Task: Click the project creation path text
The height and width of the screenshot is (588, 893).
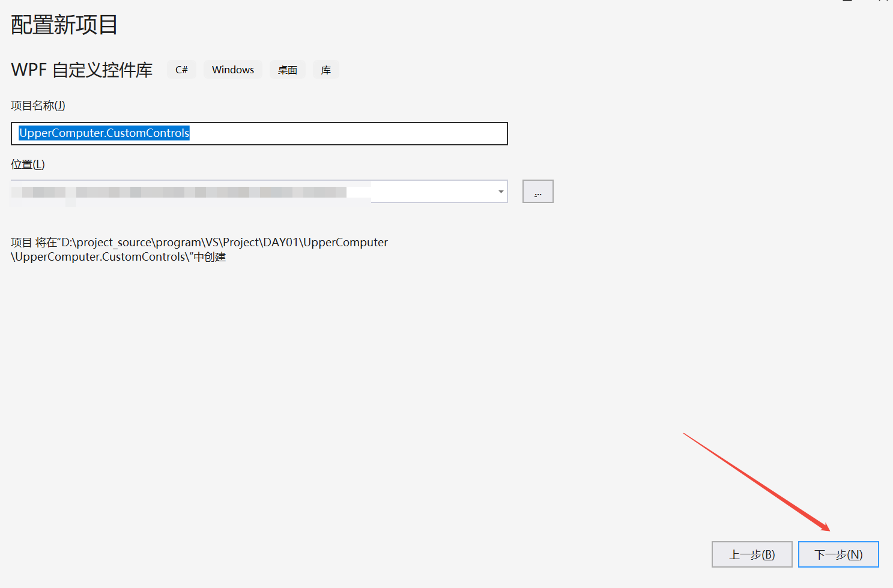Action: [x=199, y=249]
